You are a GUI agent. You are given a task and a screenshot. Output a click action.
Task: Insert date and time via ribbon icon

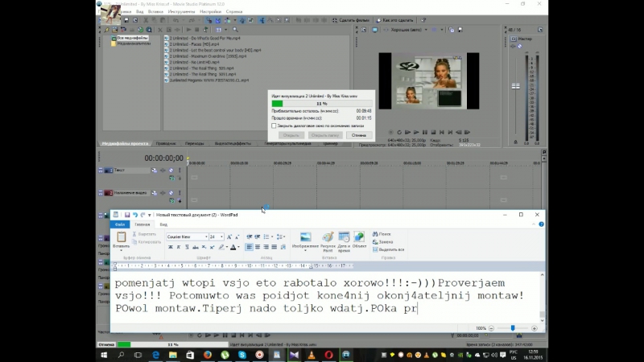[x=344, y=239]
